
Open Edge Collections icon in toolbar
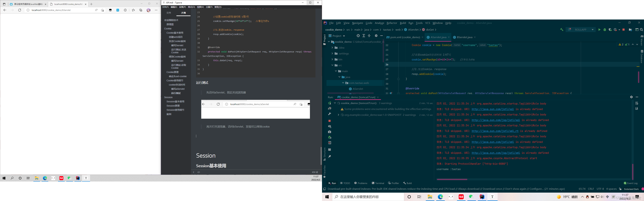[141, 10]
